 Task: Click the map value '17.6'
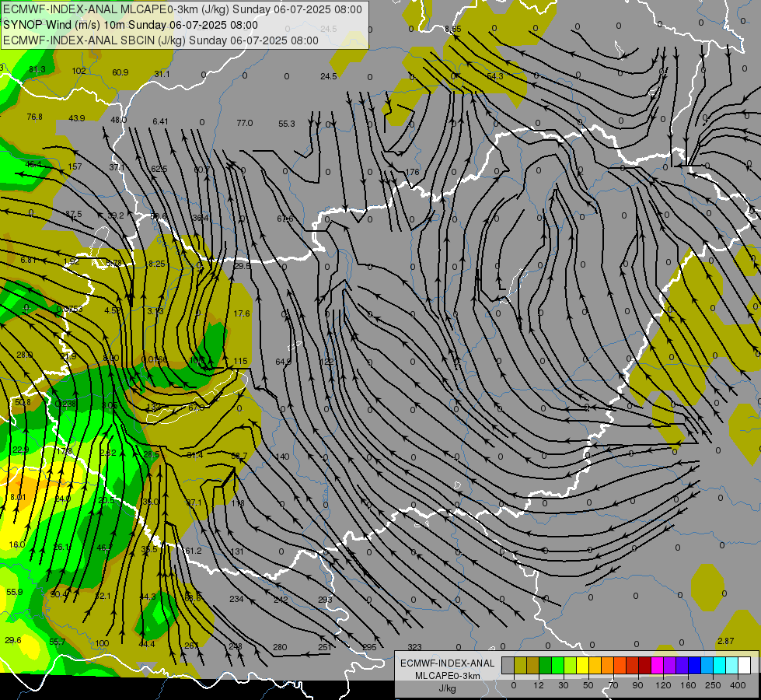242,313
